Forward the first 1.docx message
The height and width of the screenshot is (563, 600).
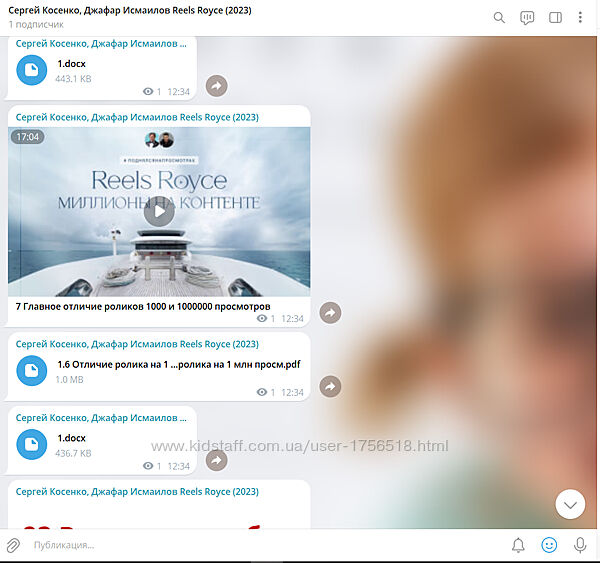(216, 86)
